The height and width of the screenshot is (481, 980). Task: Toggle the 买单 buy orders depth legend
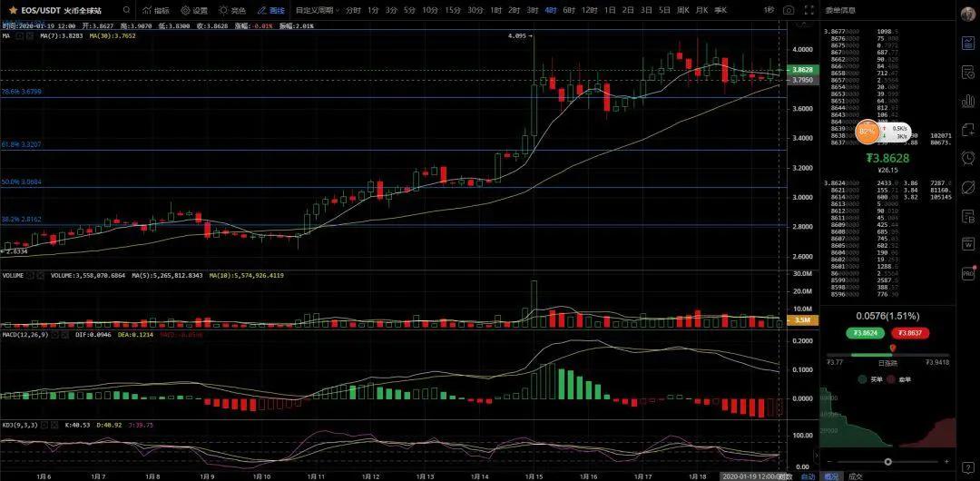coord(870,379)
